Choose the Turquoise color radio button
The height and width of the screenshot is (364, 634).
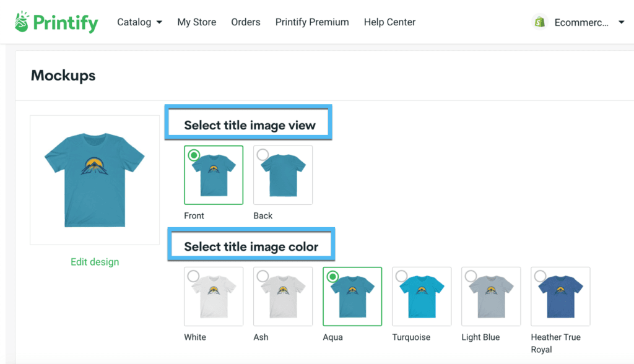click(x=401, y=276)
